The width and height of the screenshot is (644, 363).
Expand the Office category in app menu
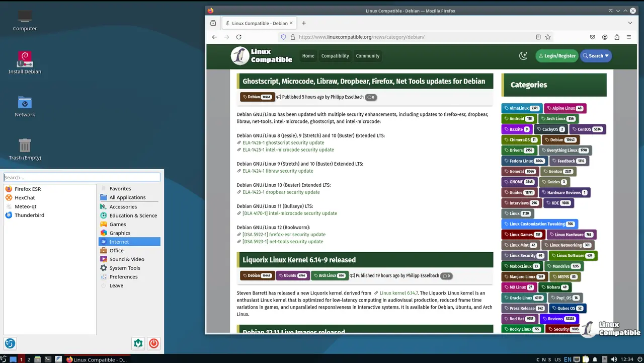click(x=116, y=250)
